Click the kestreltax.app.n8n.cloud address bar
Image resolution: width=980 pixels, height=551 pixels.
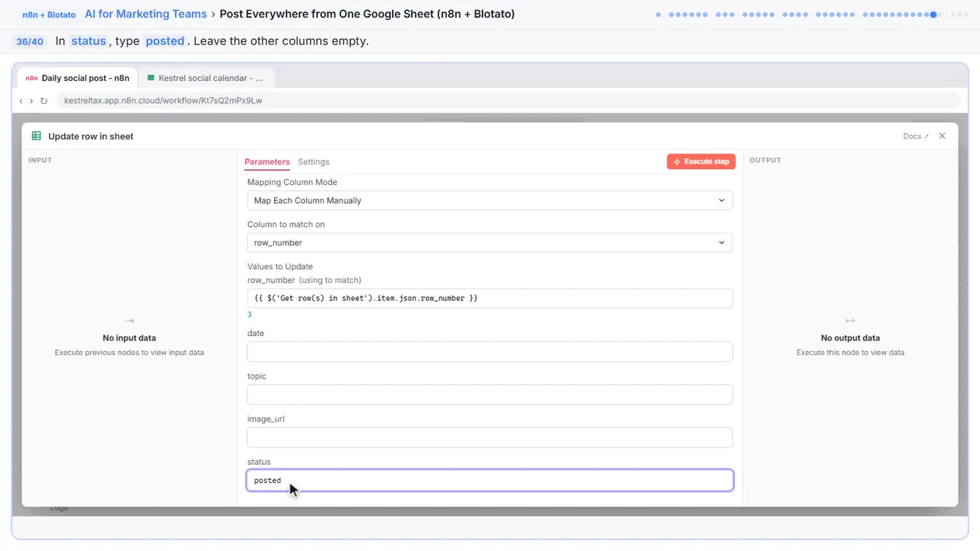pyautogui.click(x=508, y=100)
